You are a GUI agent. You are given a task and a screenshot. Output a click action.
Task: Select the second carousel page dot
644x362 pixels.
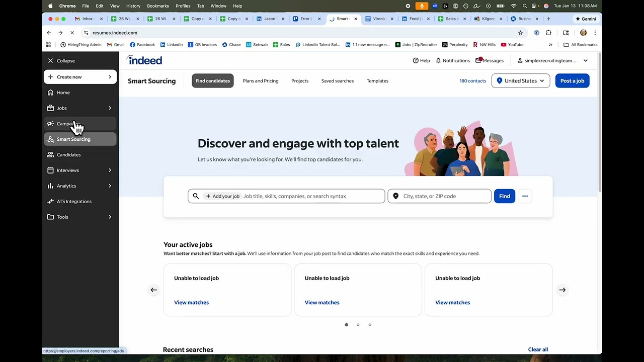pyautogui.click(x=358, y=325)
